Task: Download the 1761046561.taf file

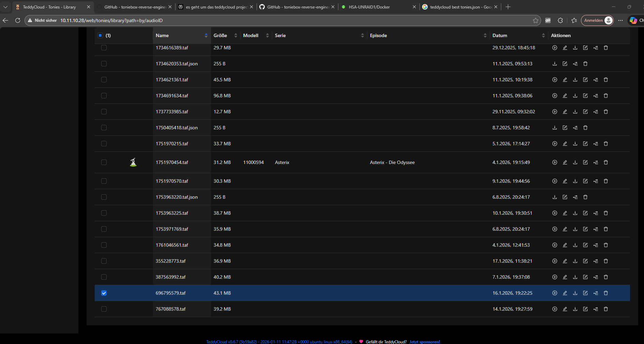Action: 575,245
